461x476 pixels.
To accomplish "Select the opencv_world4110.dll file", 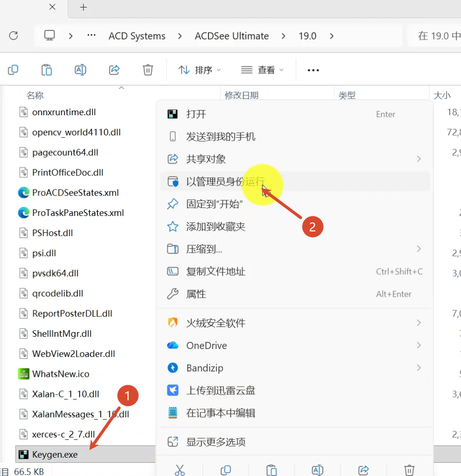I will (77, 132).
